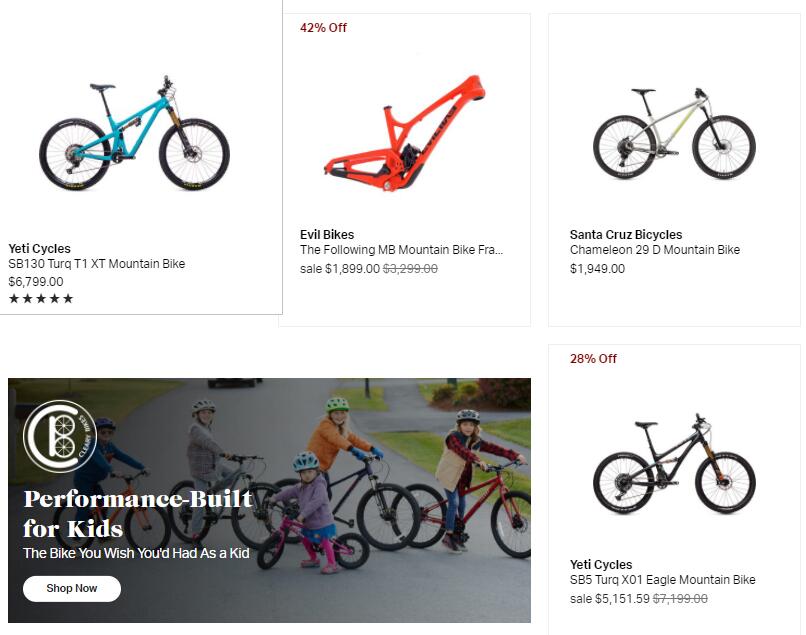Click the 28% Off badge
The image size is (806, 635).
click(593, 359)
